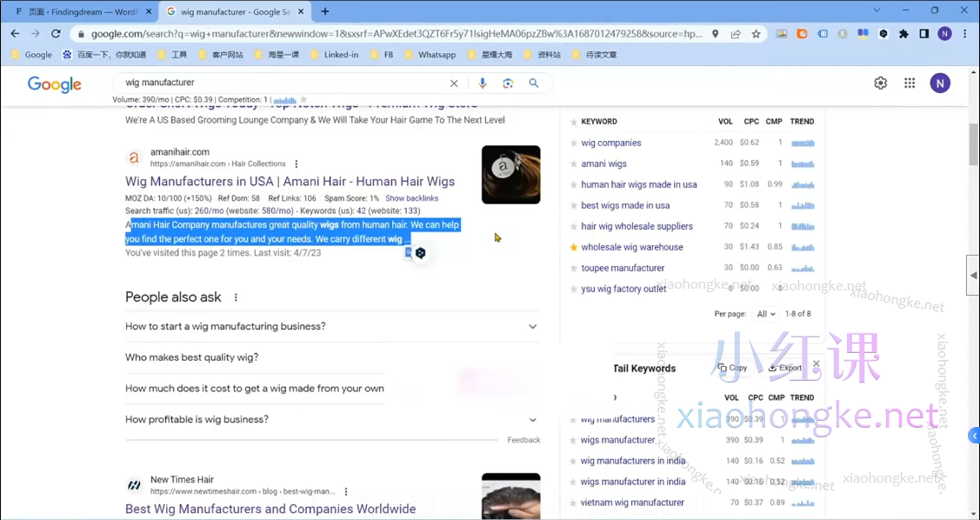The width and height of the screenshot is (980, 520).
Task: Star the amani wigs keyword
Action: pos(574,164)
